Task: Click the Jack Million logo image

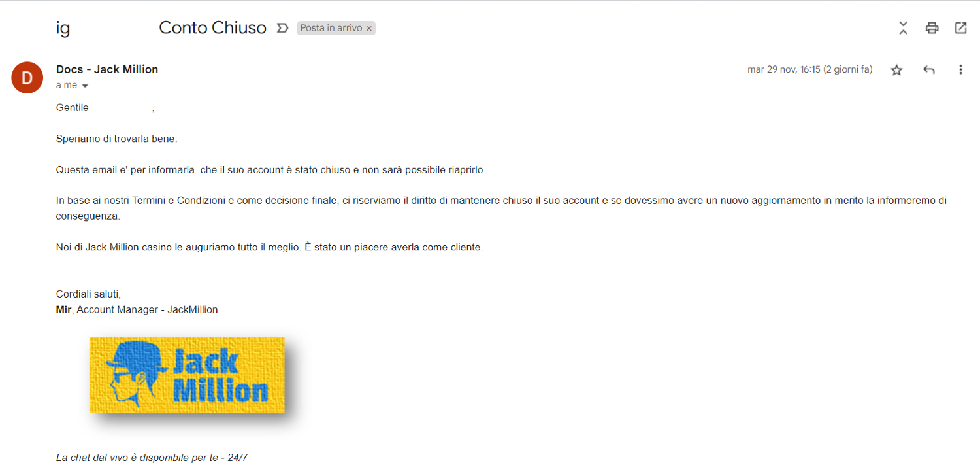Action: coord(187,375)
